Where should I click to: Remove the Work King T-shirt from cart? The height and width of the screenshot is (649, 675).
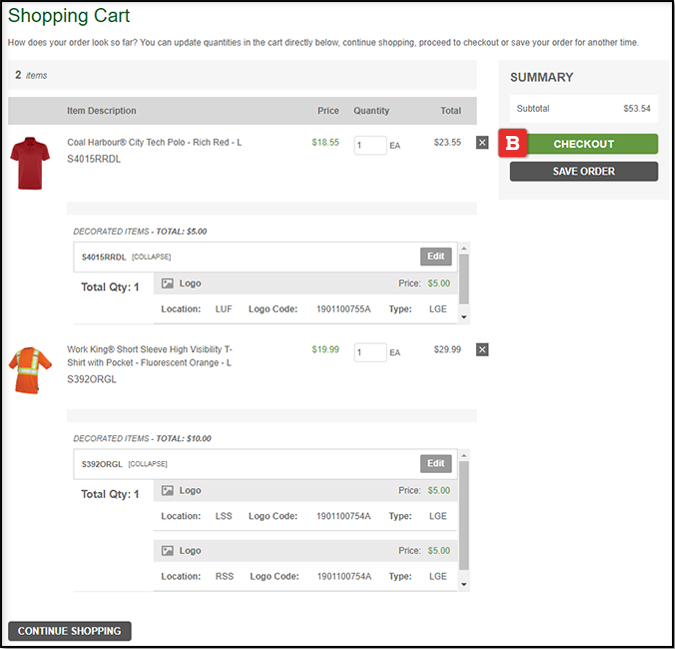point(482,349)
